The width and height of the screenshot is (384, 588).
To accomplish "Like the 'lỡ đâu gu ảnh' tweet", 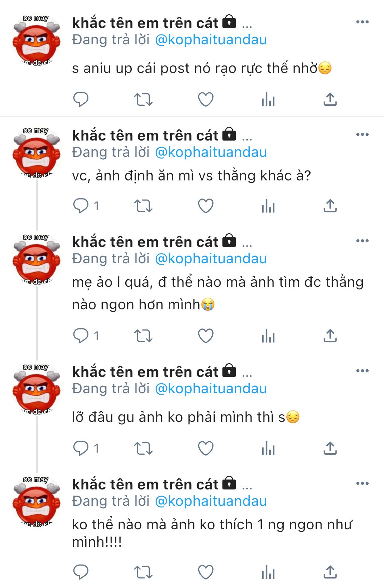I will click(206, 448).
